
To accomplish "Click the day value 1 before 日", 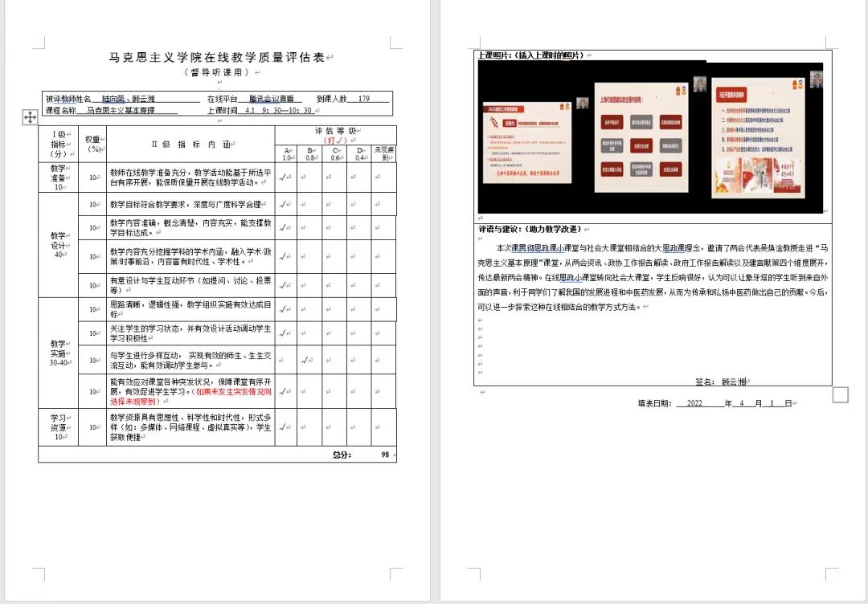I will 772,403.
